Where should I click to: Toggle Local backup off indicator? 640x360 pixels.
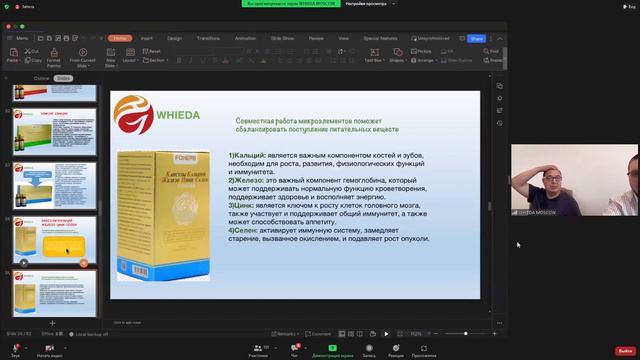(89, 334)
